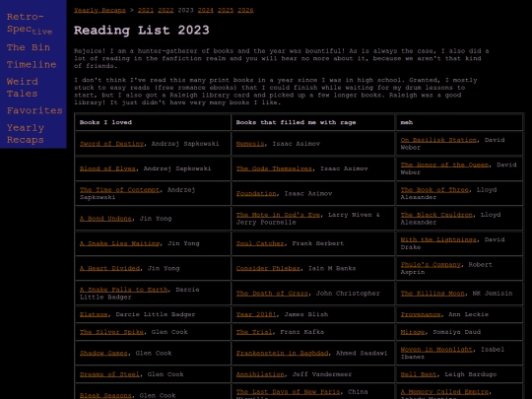Open the Elatsoe link
The image size is (532, 399).
click(94, 314)
